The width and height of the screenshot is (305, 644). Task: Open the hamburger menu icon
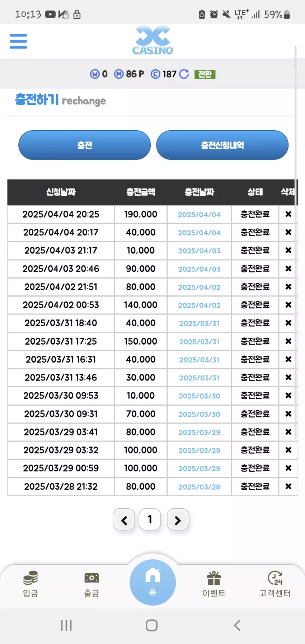pos(18,41)
